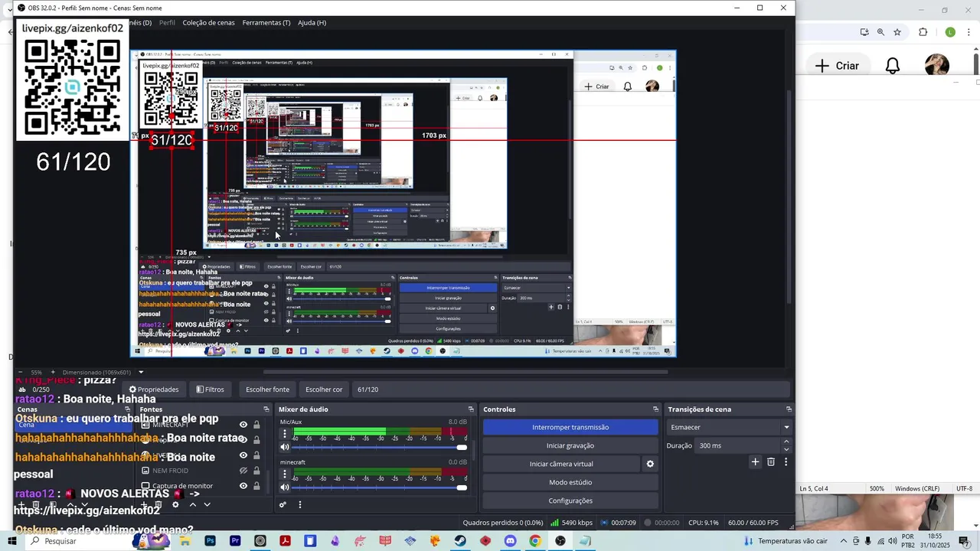Open the Perfil menu
Image resolution: width=980 pixels, height=551 pixels.
coord(167,23)
